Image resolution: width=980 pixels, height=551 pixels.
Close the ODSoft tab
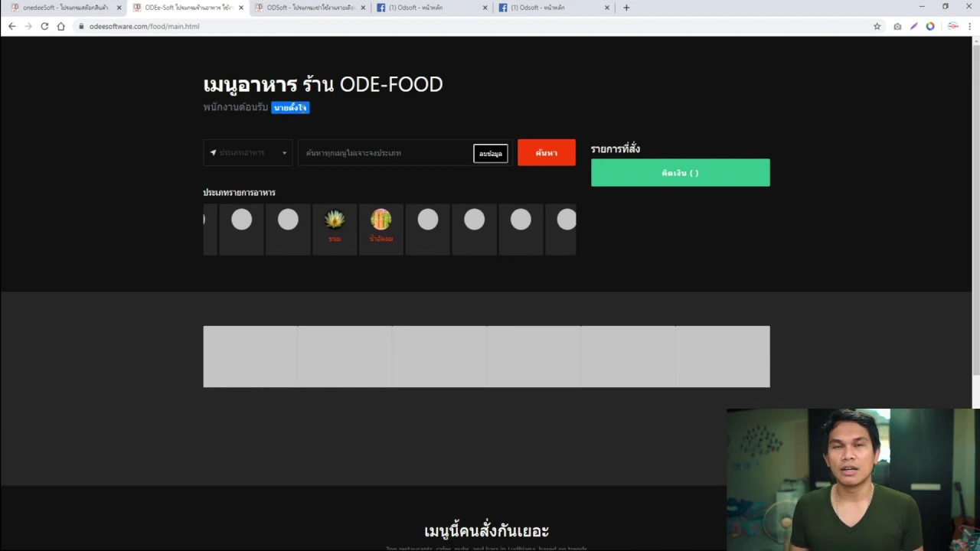tap(363, 8)
